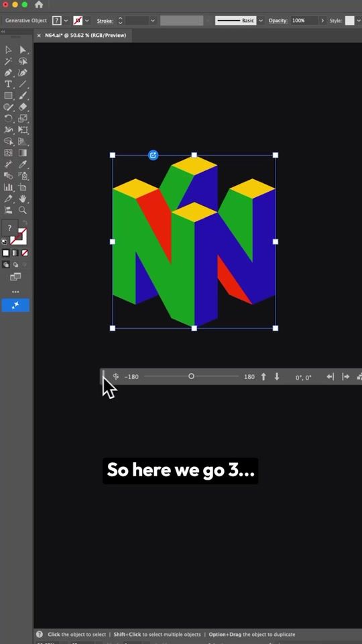362x644 pixels.
Task: Select the Lasso tool
Action: [x=23, y=61]
